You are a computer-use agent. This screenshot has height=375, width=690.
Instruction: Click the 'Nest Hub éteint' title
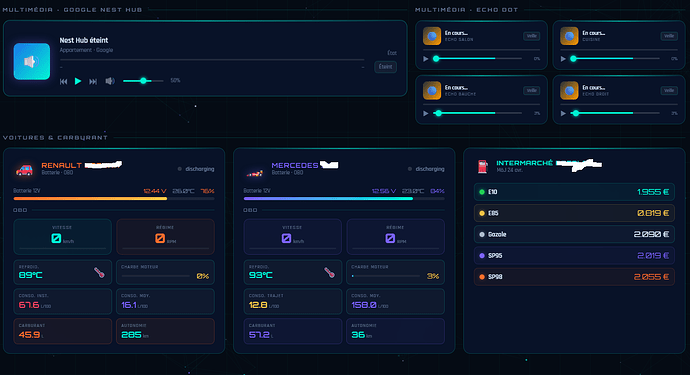[x=84, y=40]
